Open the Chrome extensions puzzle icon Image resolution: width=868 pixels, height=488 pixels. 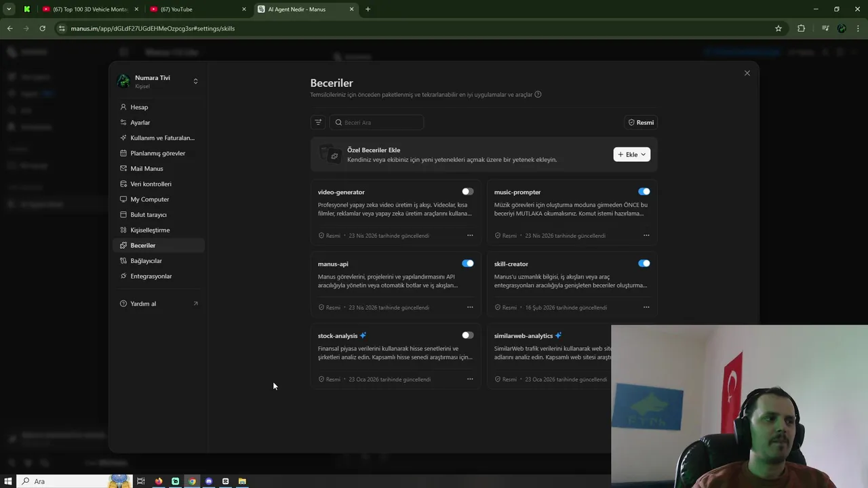[x=801, y=28]
